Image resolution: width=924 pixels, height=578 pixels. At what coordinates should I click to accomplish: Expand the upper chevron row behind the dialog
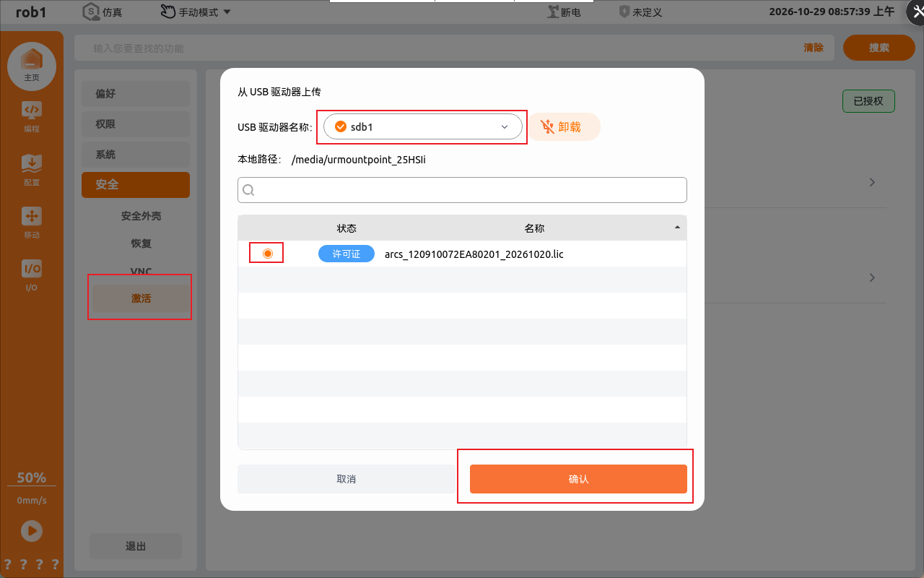point(872,182)
